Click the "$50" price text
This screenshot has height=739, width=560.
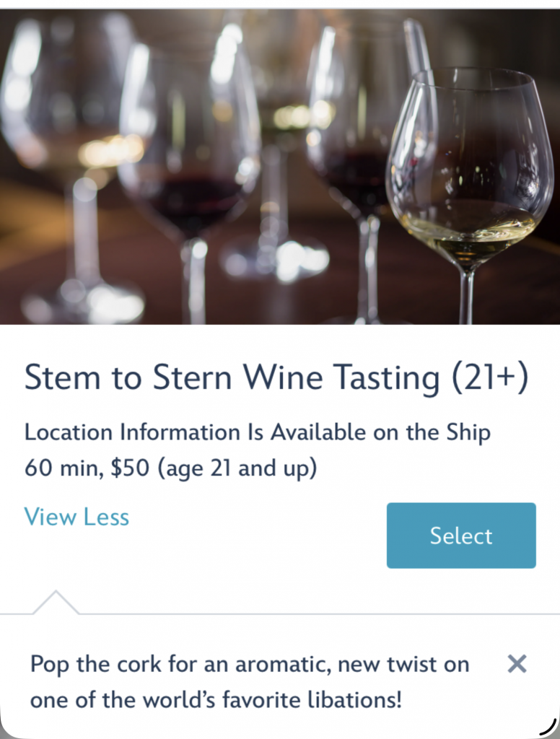tap(130, 468)
